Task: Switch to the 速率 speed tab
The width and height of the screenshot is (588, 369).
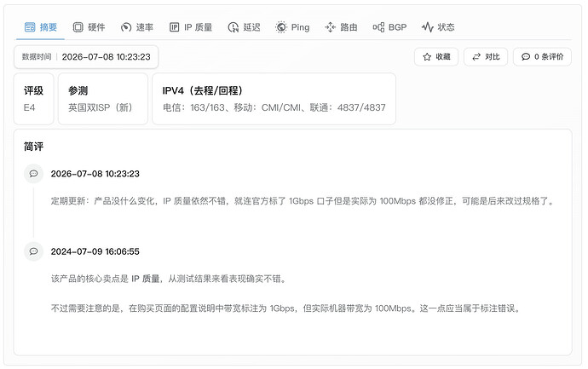Action: [137, 27]
